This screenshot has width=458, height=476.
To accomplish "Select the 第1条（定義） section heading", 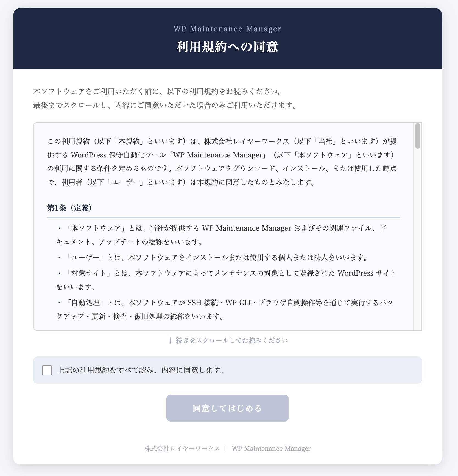I will tap(70, 208).
